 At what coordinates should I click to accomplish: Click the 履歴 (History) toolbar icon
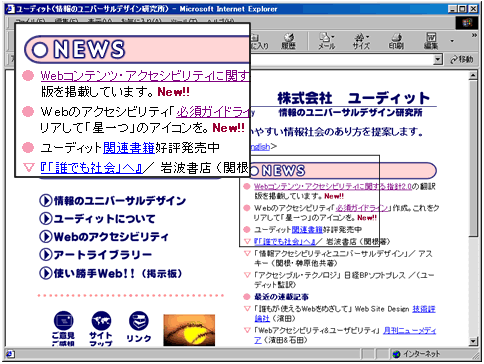tap(288, 41)
